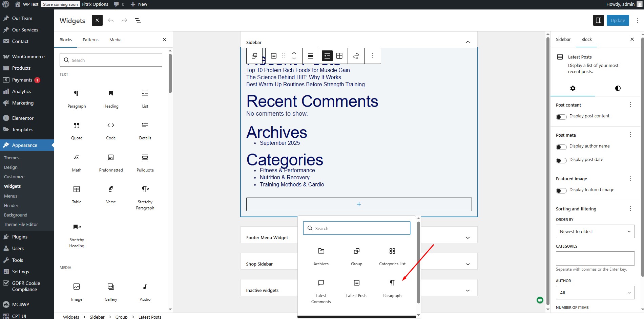644x319 pixels.
Task: Open Plugins in admin sidebar menu
Action: [20, 237]
